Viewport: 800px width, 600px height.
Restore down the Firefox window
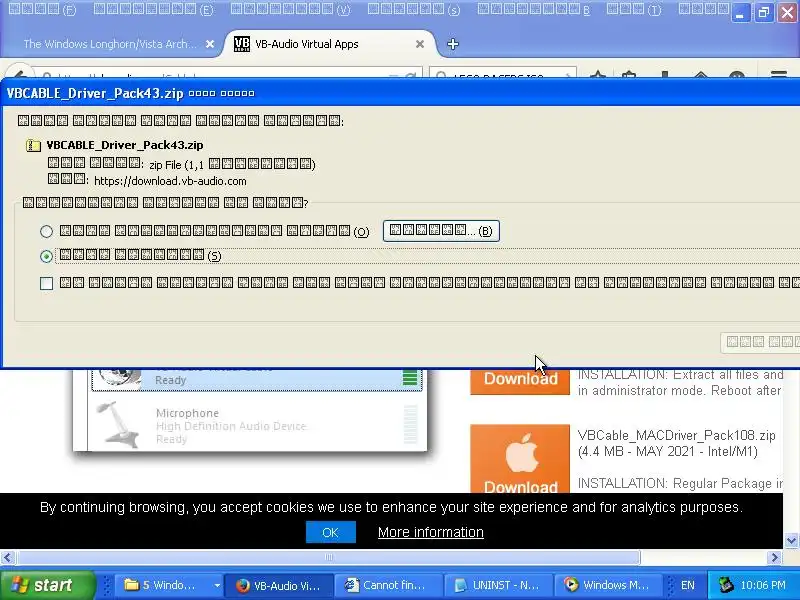tap(764, 13)
